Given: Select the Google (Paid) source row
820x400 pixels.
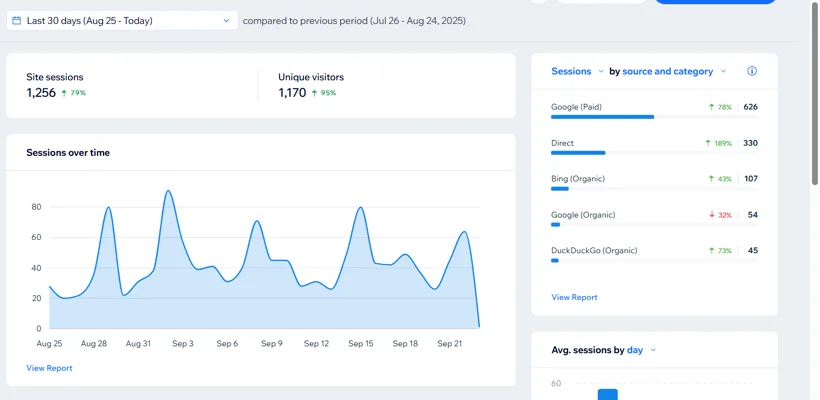Looking at the screenshot, I should [x=654, y=111].
